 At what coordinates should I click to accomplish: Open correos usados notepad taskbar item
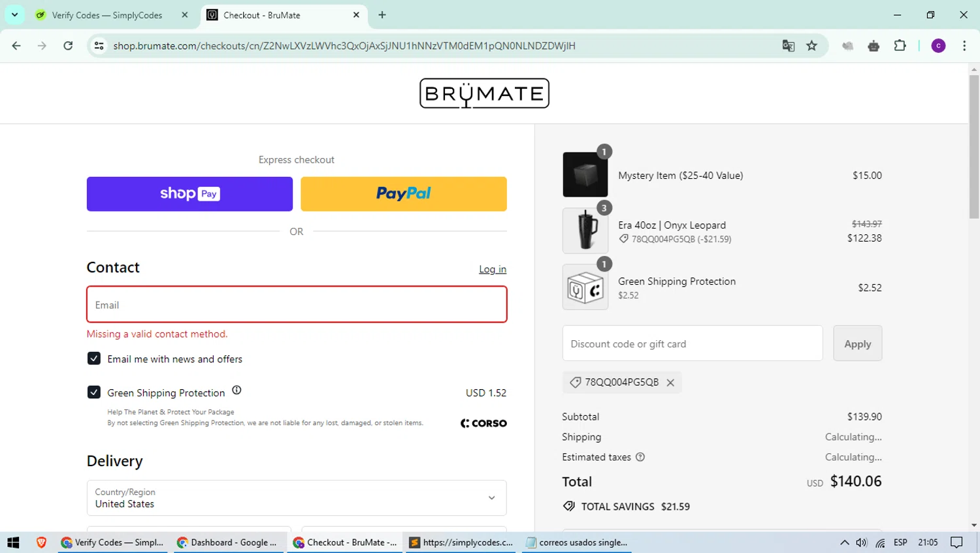578,543
